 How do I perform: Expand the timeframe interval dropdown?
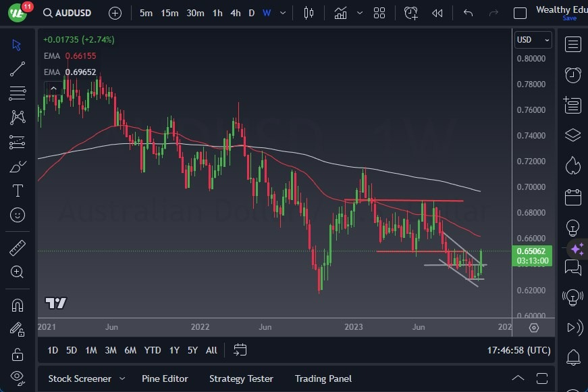[283, 12]
